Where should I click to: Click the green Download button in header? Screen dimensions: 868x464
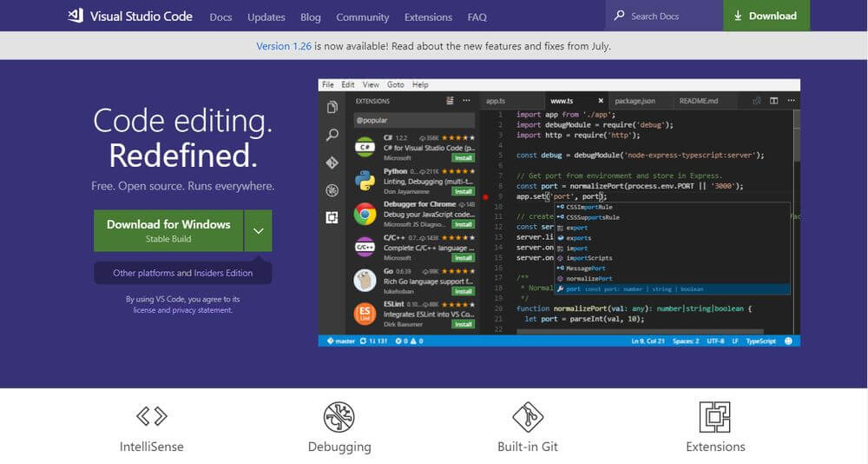coord(766,16)
